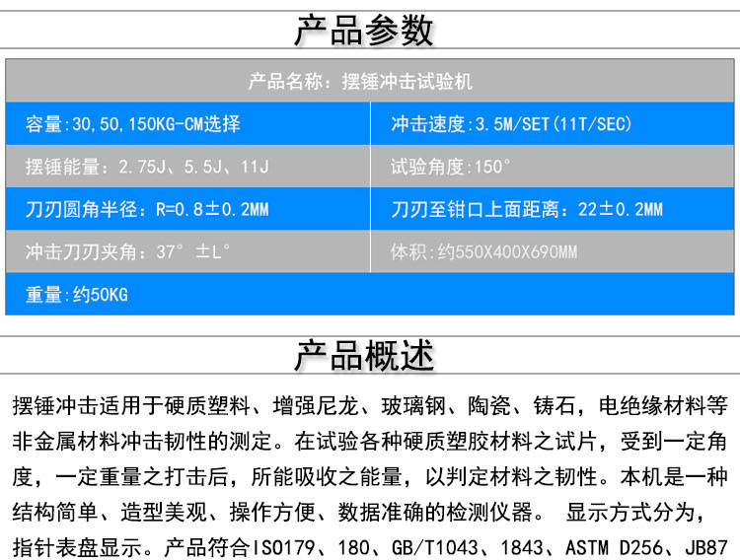740x560 pixels.
Task: Click the 重量 约50KG row
Action: 77,295
